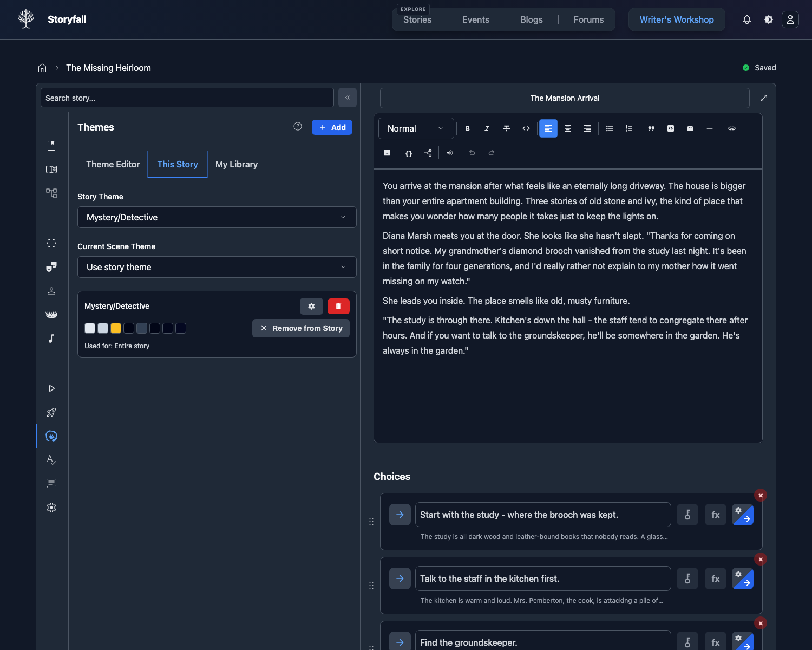Toggle italic formatting in the editor
Screen dimensions: 812x650
[487, 128]
